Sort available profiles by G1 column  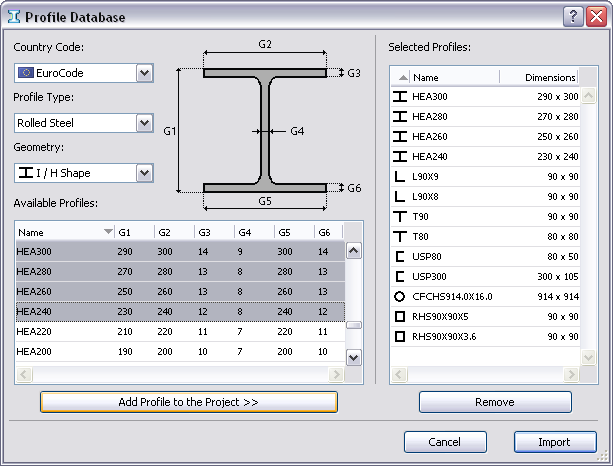133,232
